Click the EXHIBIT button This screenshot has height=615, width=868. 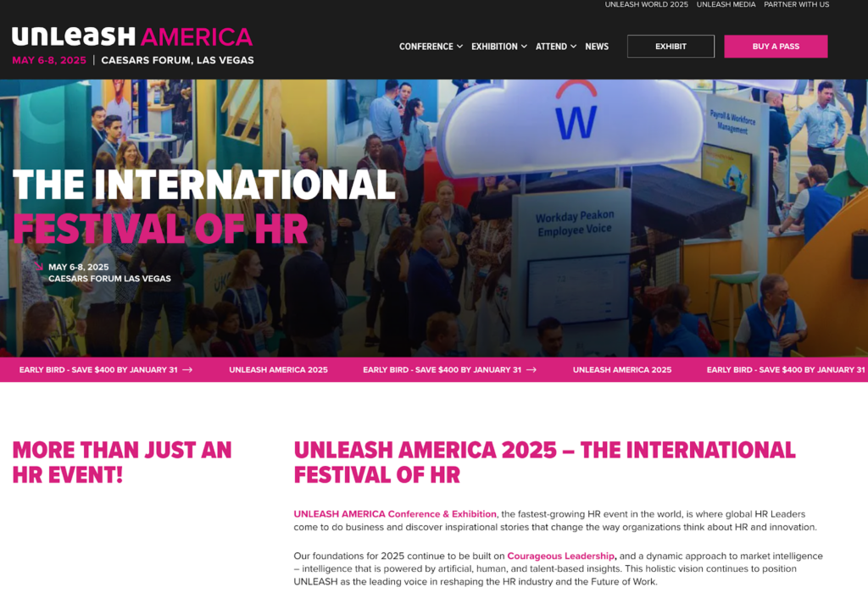click(x=670, y=47)
